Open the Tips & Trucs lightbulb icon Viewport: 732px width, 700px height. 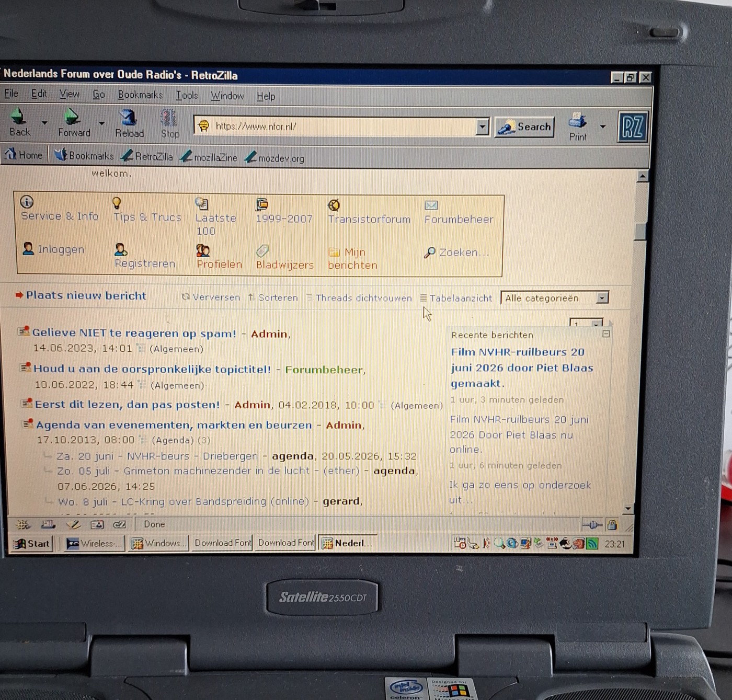[x=117, y=203]
